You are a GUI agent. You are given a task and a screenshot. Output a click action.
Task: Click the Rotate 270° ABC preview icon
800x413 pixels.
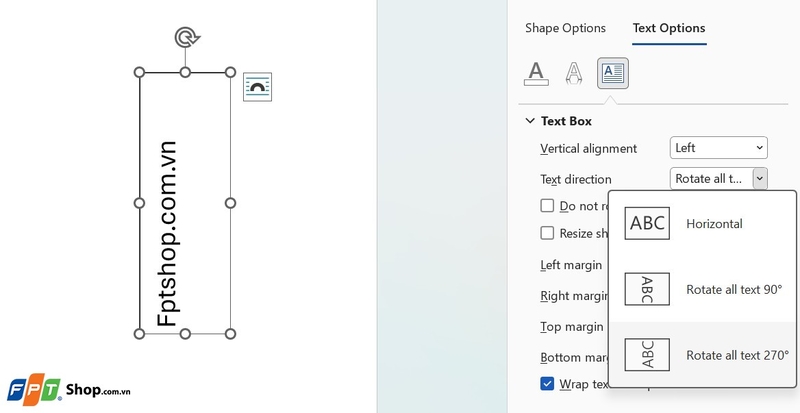click(647, 354)
